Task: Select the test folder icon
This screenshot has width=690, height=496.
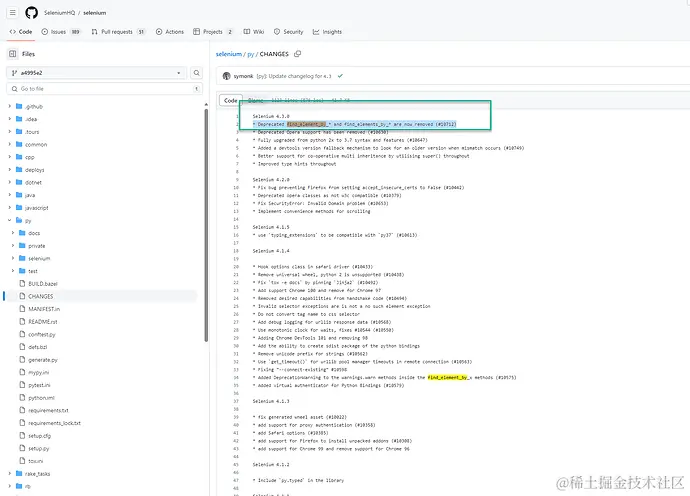Action: tap(22, 271)
